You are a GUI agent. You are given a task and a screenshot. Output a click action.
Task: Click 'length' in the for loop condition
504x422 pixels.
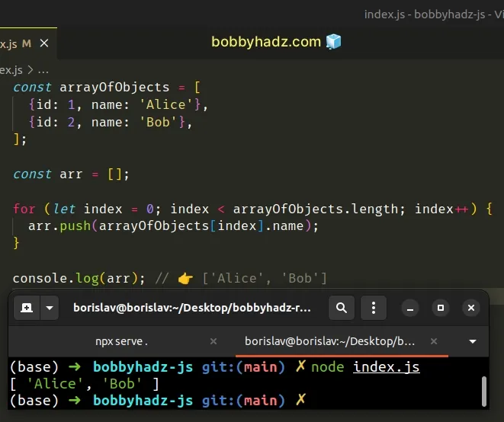375,209
